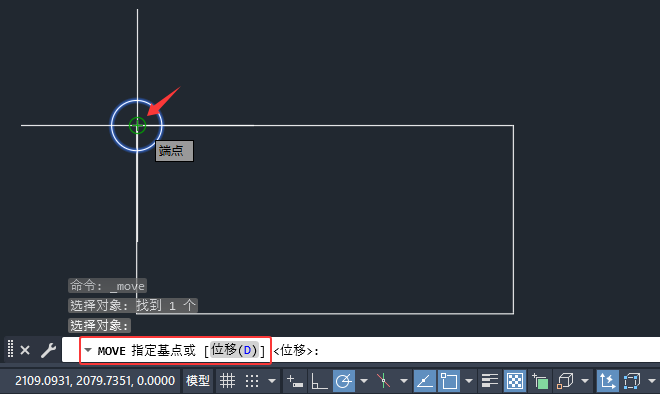Toggle polar tracking icon
660x394 pixels.
pyautogui.click(x=344, y=381)
